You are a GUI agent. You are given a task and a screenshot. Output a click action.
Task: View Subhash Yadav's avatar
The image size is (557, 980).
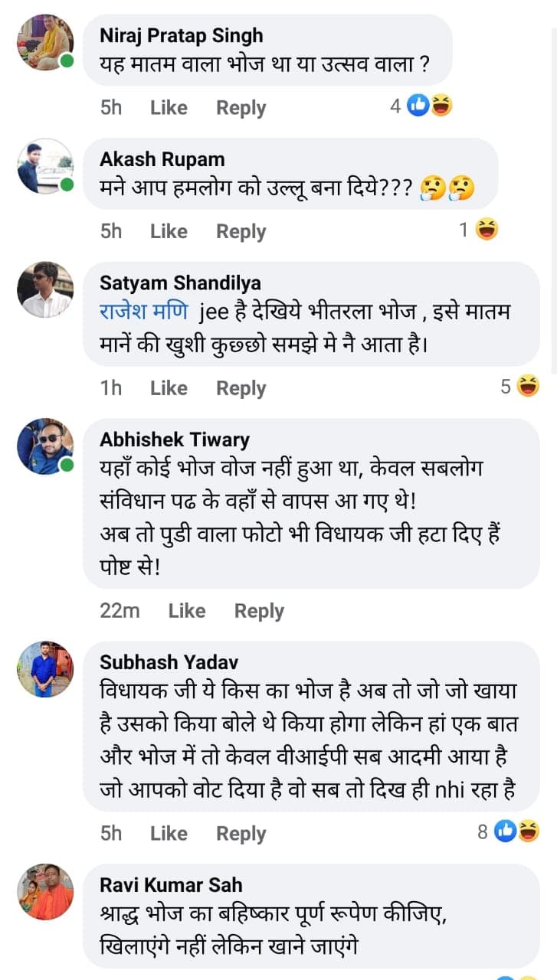45,668
